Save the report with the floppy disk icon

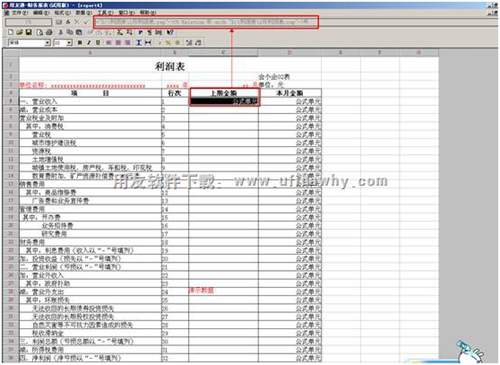click(x=29, y=32)
